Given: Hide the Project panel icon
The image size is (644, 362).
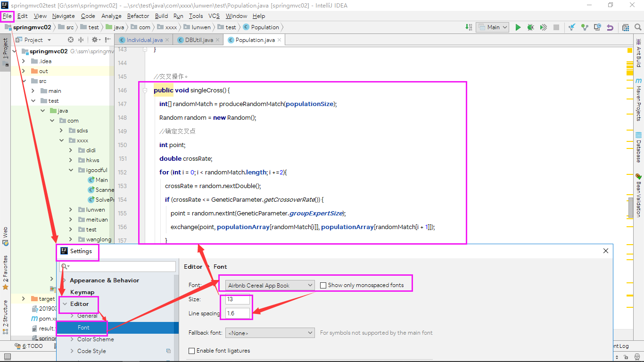Looking at the screenshot, I should [x=108, y=40].
